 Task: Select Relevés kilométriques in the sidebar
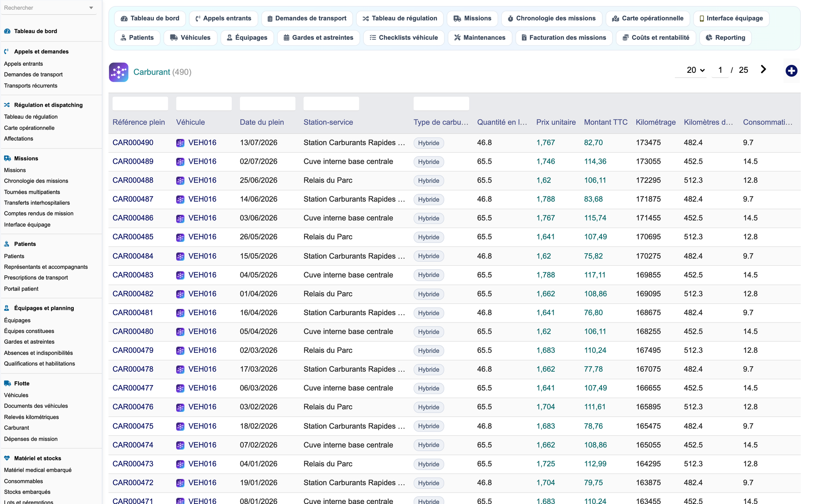(31, 417)
